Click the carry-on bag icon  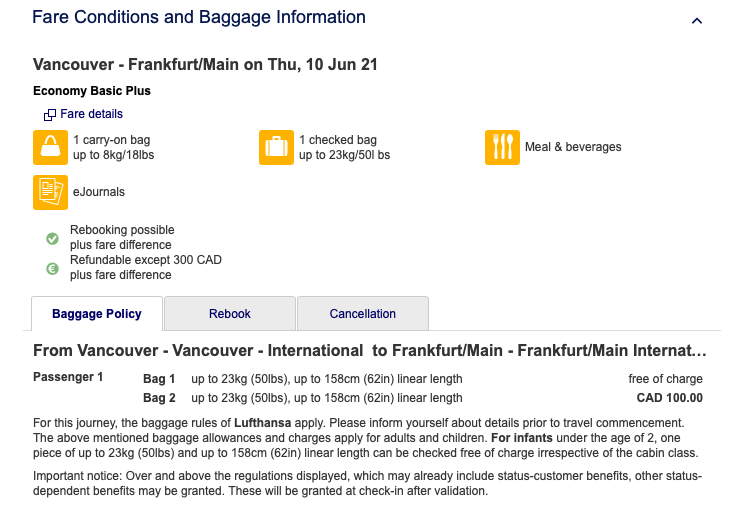[50, 147]
